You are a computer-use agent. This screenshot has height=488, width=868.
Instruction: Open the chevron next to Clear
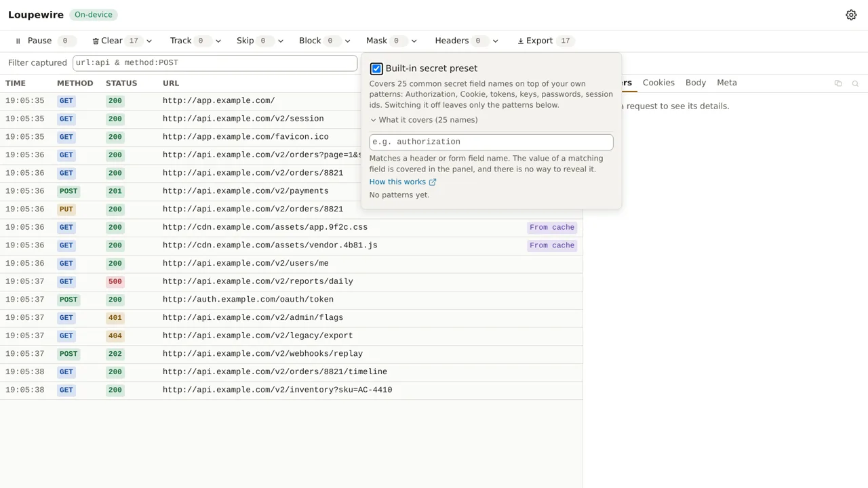coord(149,41)
